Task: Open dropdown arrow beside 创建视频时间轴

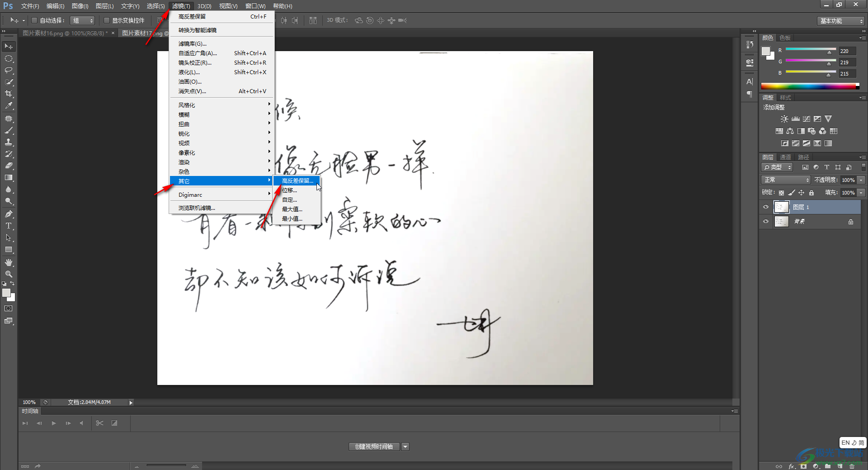Action: (x=406, y=447)
